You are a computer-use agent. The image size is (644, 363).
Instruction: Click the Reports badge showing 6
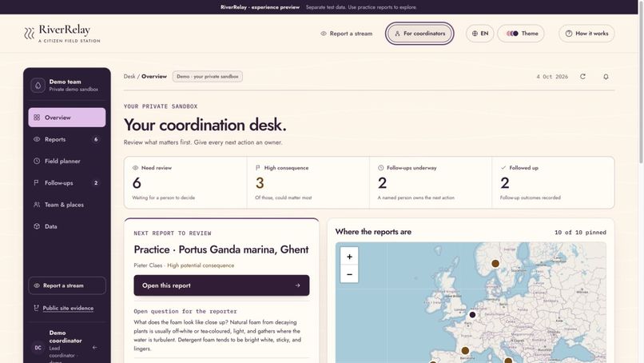coord(96,139)
